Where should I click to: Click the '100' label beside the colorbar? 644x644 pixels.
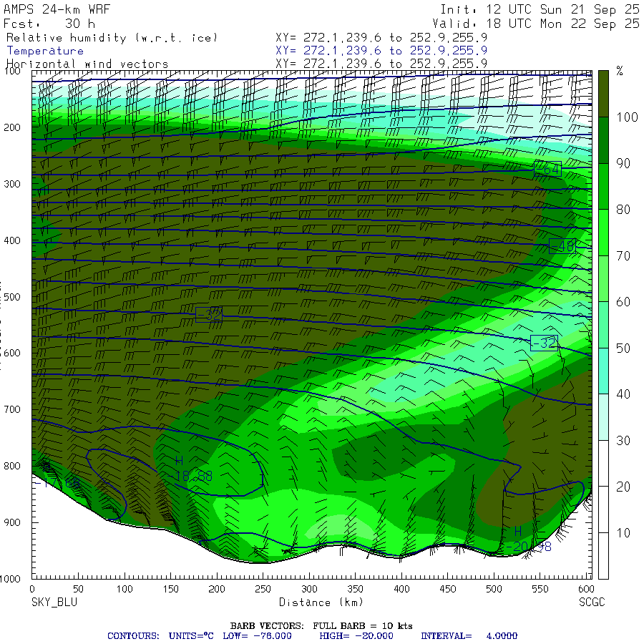point(627,117)
